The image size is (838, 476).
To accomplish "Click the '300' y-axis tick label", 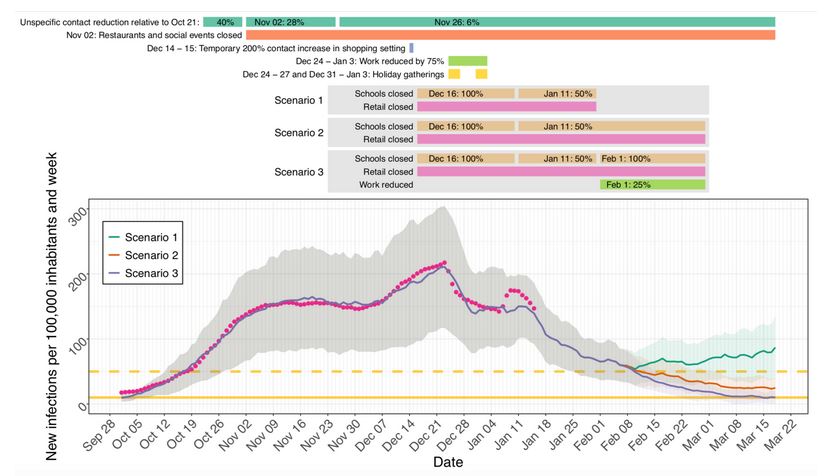I will point(80,212).
